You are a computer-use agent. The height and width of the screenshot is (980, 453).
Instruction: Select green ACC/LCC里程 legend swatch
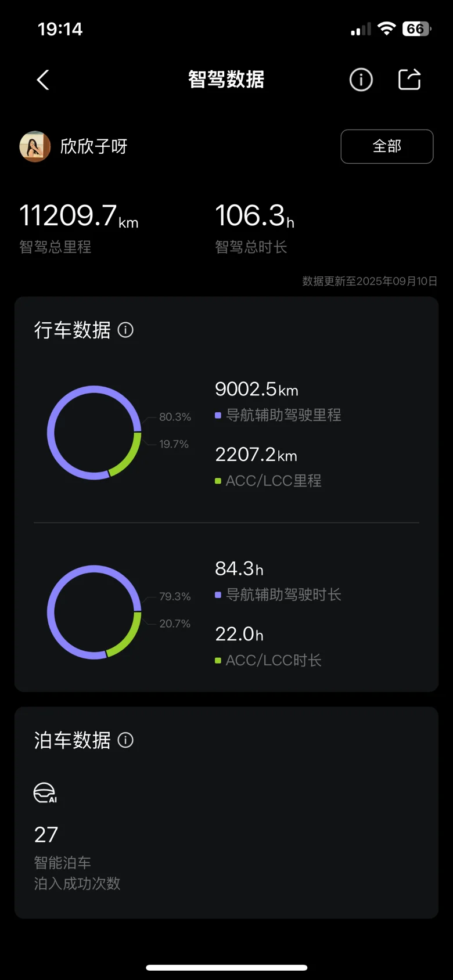[218, 481]
